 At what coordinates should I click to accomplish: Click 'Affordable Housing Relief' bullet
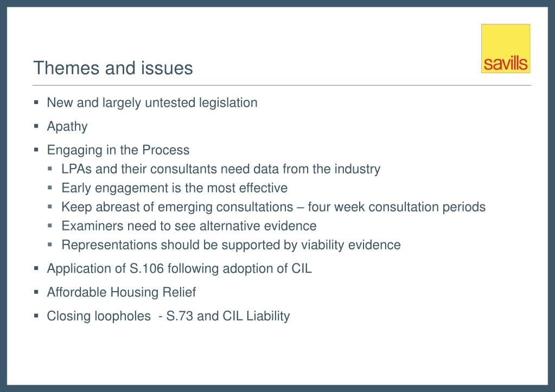point(122,292)
